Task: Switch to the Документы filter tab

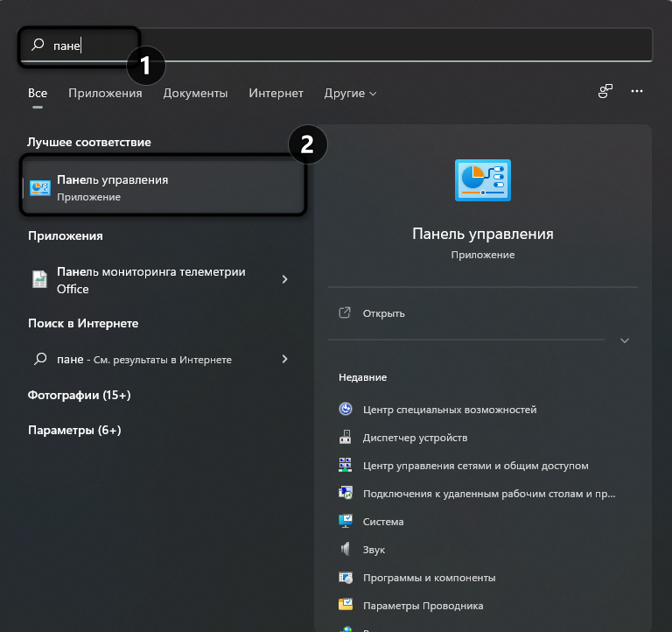Action: (195, 94)
